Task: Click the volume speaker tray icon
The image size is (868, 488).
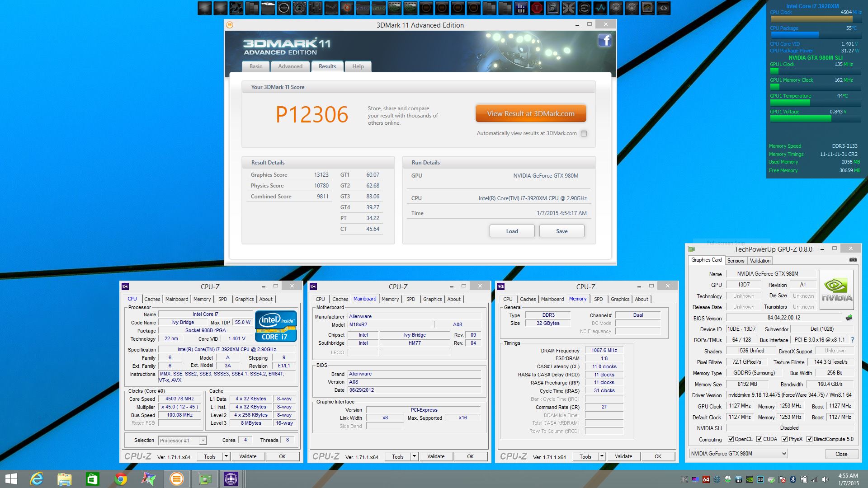Action: [x=825, y=479]
